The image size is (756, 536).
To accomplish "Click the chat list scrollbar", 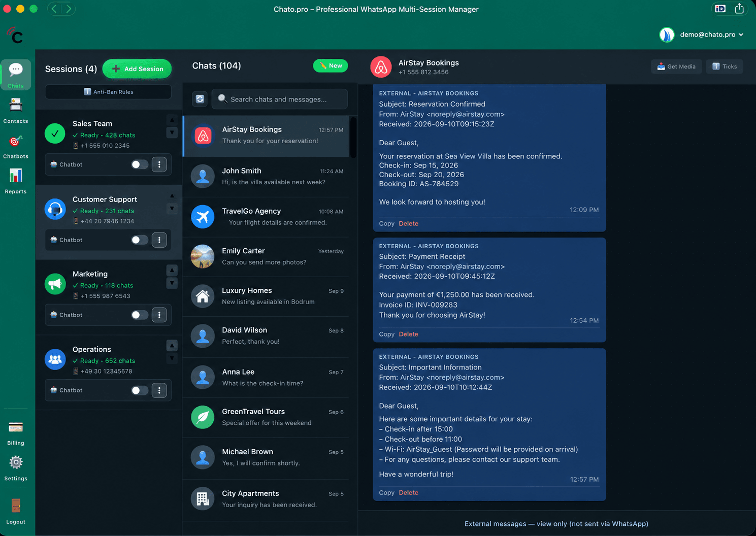I will tap(353, 138).
